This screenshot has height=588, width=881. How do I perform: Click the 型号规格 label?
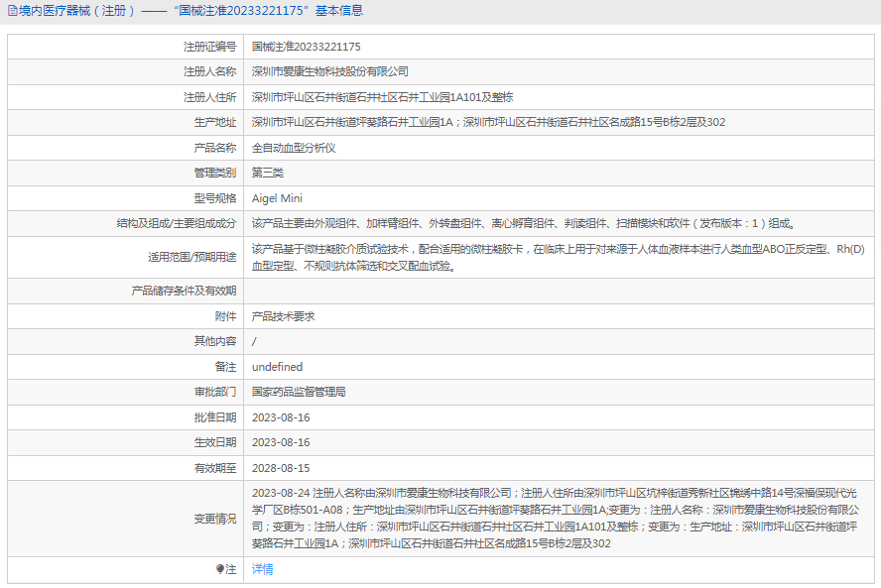[x=215, y=198]
